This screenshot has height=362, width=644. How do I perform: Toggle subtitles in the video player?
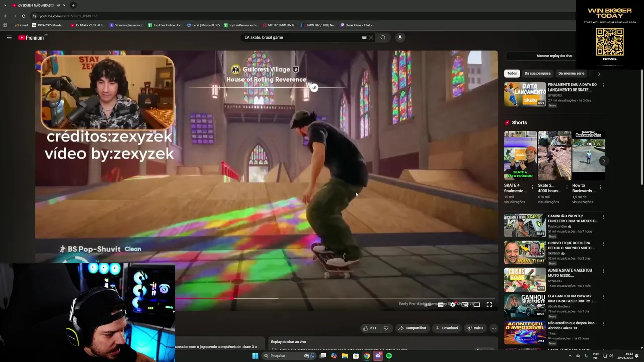coord(441,305)
